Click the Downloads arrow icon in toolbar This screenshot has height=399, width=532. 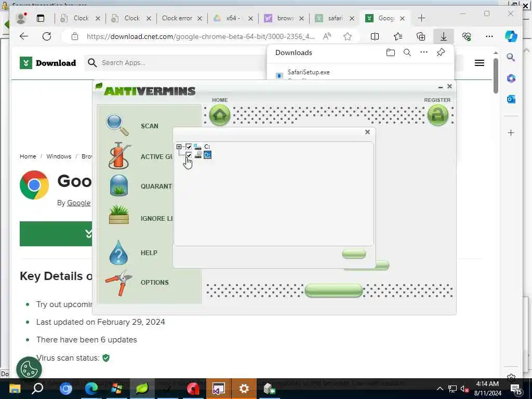coord(444,36)
